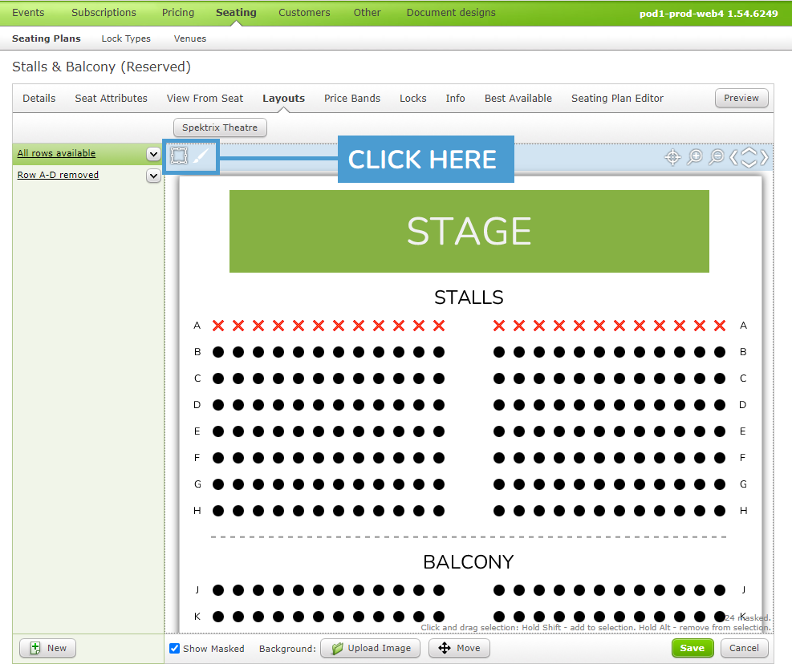This screenshot has height=672, width=792.
Task: Select the rectangular selection tool
Action: 179,156
